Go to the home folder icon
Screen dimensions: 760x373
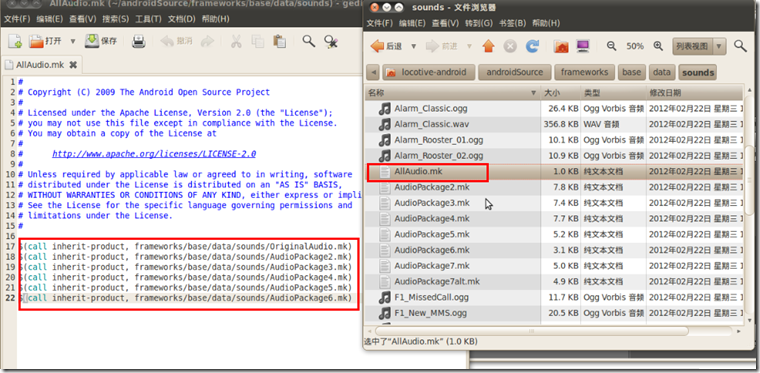[x=561, y=46]
